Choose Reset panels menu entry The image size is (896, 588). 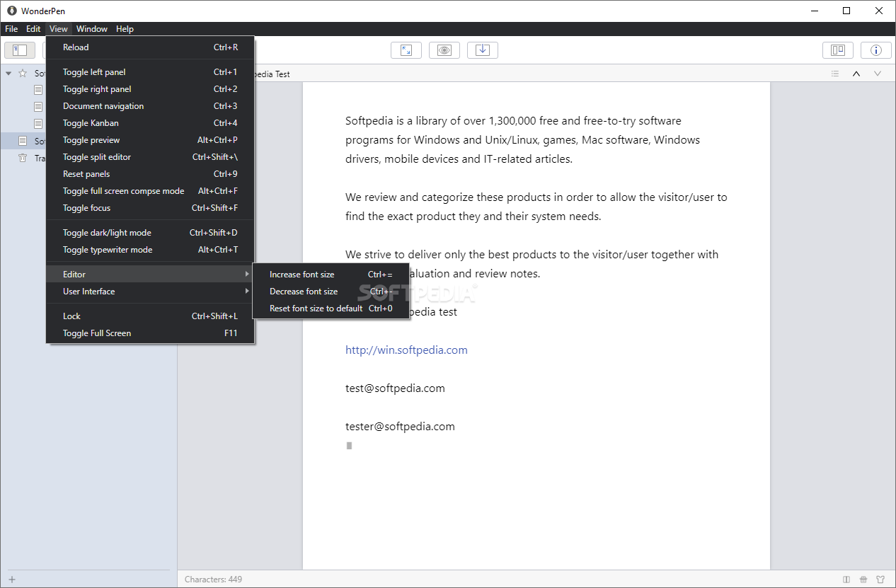[150, 174]
